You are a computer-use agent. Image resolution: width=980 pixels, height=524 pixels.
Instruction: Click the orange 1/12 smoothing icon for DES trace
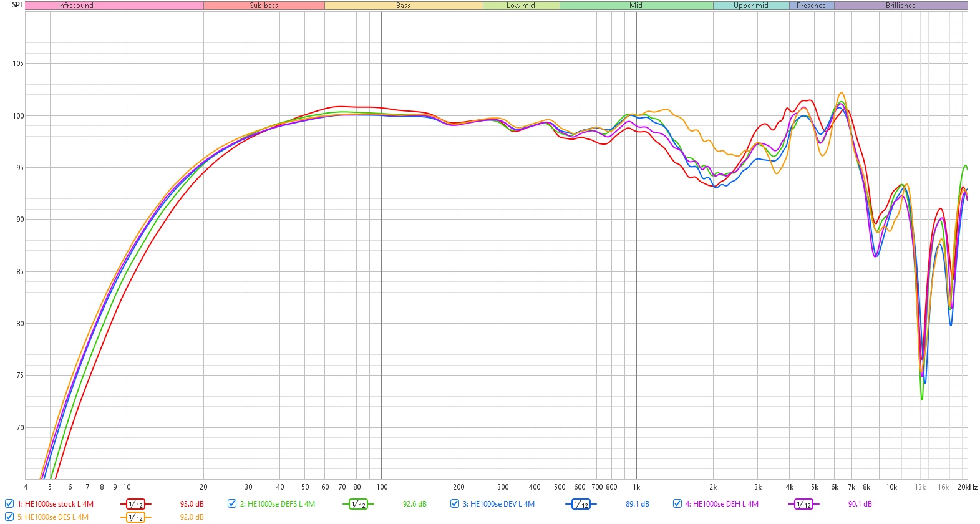click(x=135, y=517)
